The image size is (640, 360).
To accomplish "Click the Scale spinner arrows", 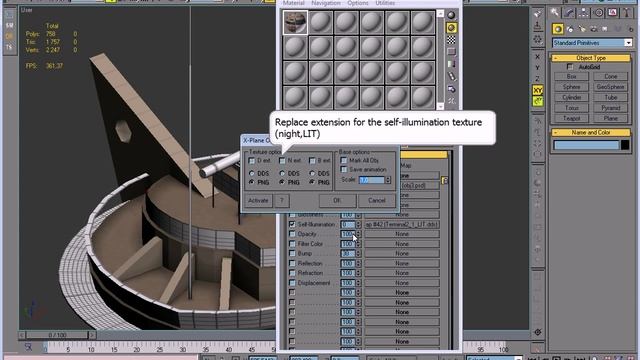I will [388, 180].
